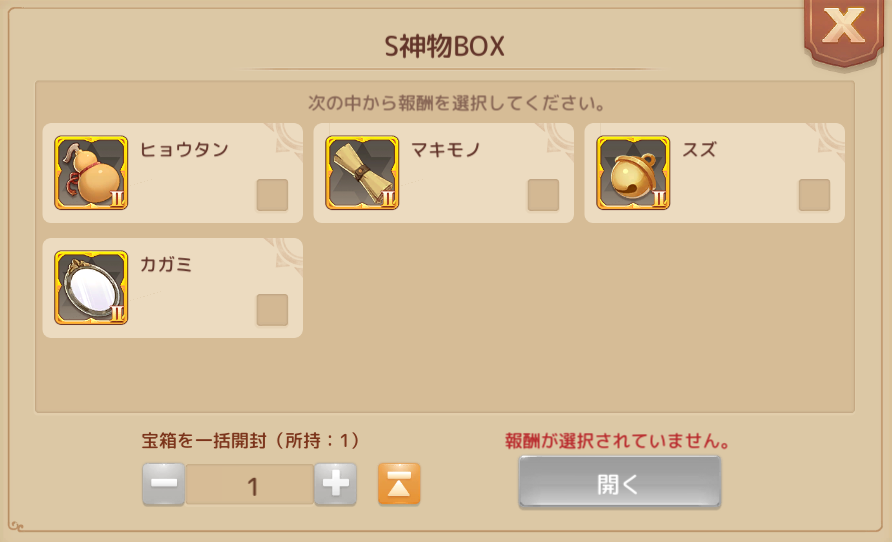Viewport: 892px width, 542px height.
Task: Click the orange max quantity arrow icon
Action: pyautogui.click(x=399, y=484)
